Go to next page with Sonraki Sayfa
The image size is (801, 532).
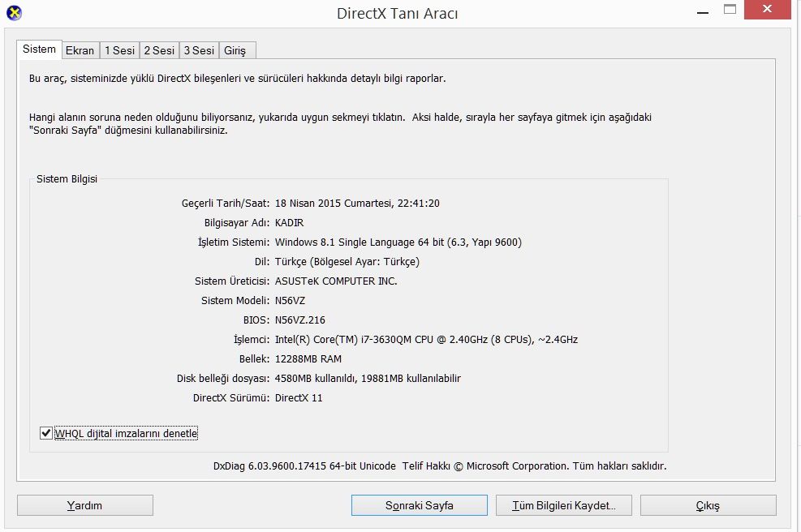tap(420, 505)
